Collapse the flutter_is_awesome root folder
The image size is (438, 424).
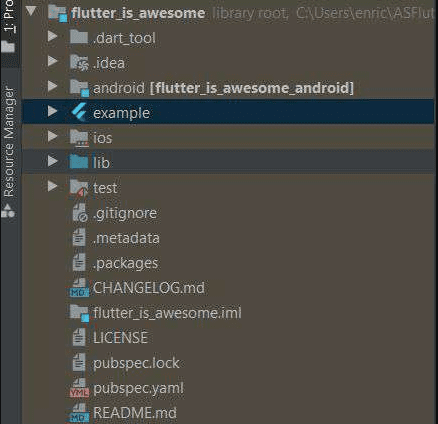tap(31, 11)
